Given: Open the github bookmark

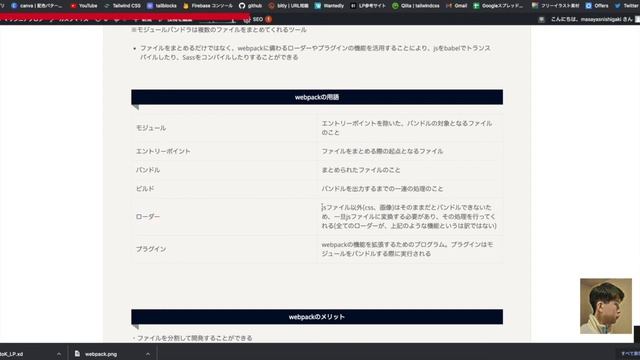Looking at the screenshot, I should [x=251, y=6].
